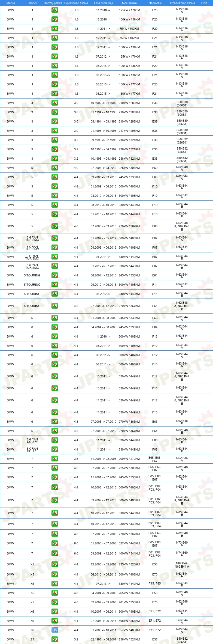Select the '408kW / 555KM' power cell

(x=129, y=621)
